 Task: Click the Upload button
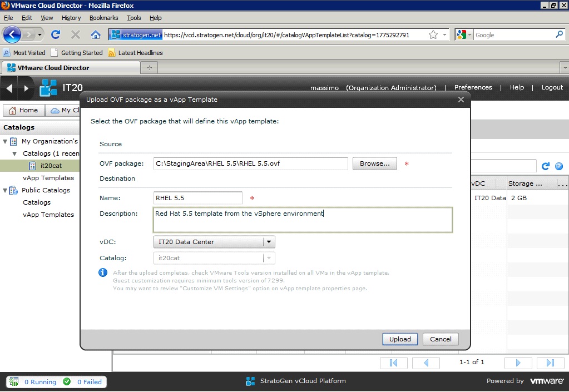[x=400, y=339]
